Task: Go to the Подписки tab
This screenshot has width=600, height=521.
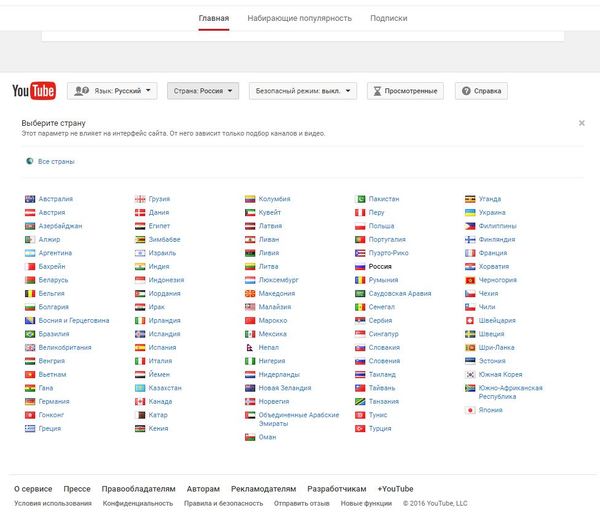Action: 388,18
